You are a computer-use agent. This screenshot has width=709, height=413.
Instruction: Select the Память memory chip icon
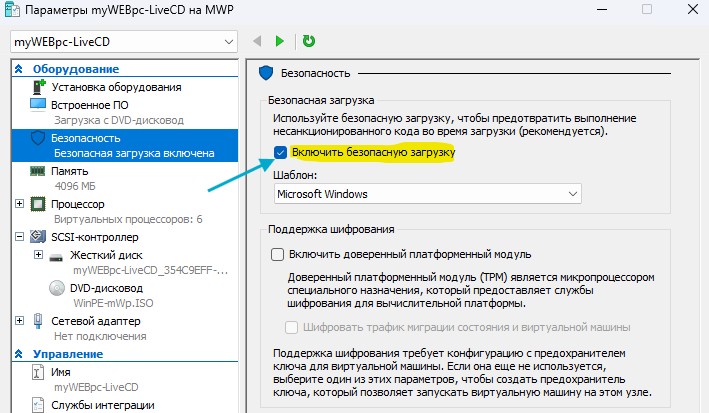(39, 171)
